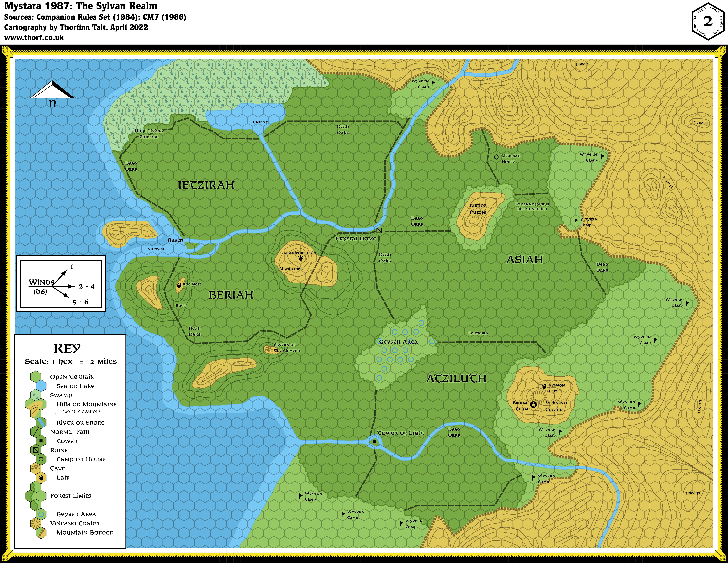Click the www.thorf.co.uk website text
The width and height of the screenshot is (728, 563).
tap(34, 38)
